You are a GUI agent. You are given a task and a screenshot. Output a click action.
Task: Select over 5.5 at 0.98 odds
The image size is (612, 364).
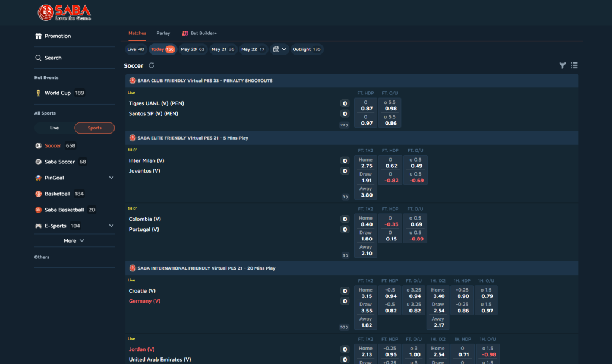(390, 105)
